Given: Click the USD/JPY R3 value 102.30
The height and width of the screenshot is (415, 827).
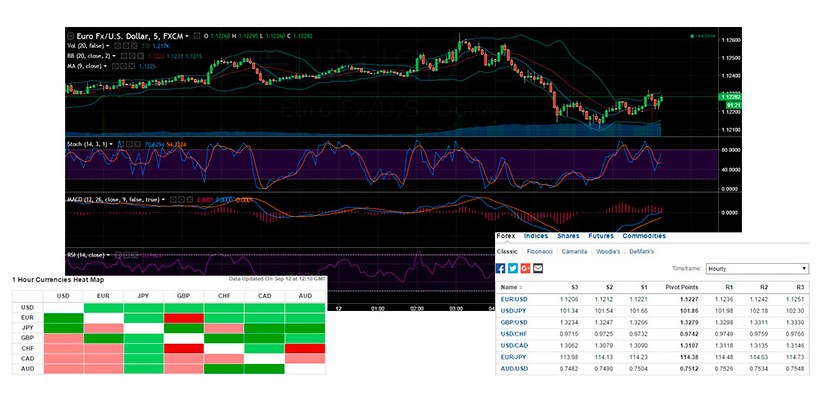Looking at the screenshot, I should coord(794,311).
